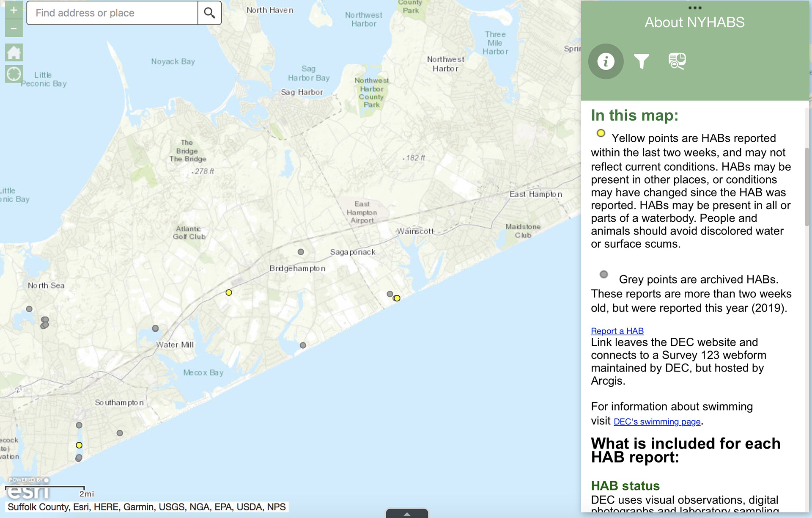Open the Report a HAB link
This screenshot has width=812, height=518.
pyautogui.click(x=617, y=331)
